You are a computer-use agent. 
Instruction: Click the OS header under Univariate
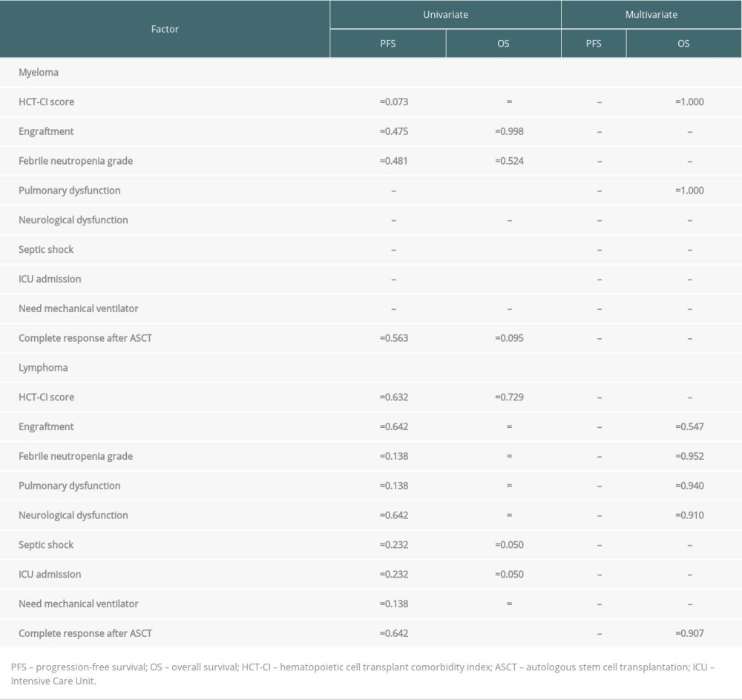[x=503, y=44]
